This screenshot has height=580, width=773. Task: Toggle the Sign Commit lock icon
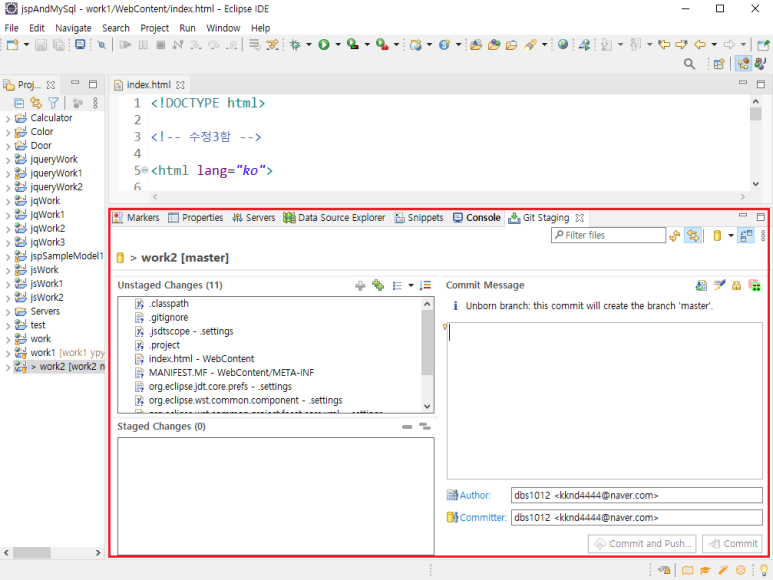point(737,285)
